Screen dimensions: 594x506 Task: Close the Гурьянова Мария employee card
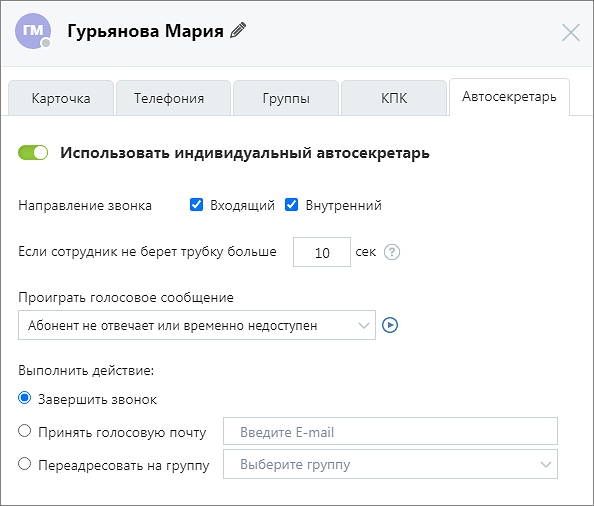click(x=571, y=32)
